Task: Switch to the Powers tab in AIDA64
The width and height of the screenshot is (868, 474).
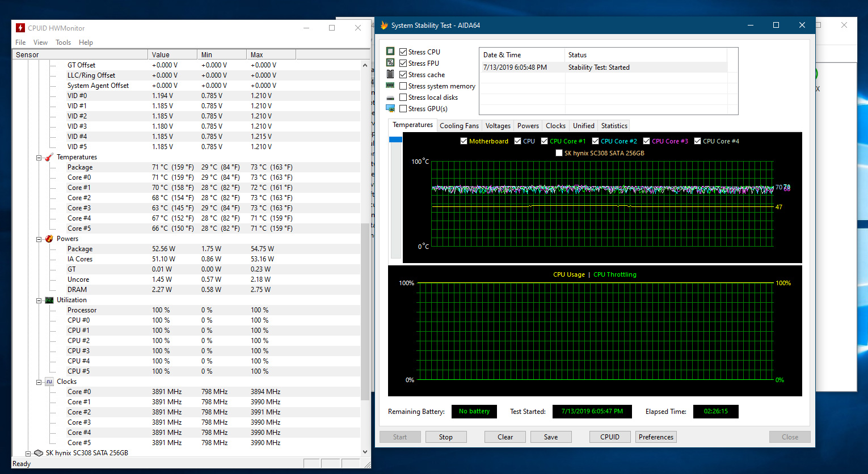Action: click(528, 126)
